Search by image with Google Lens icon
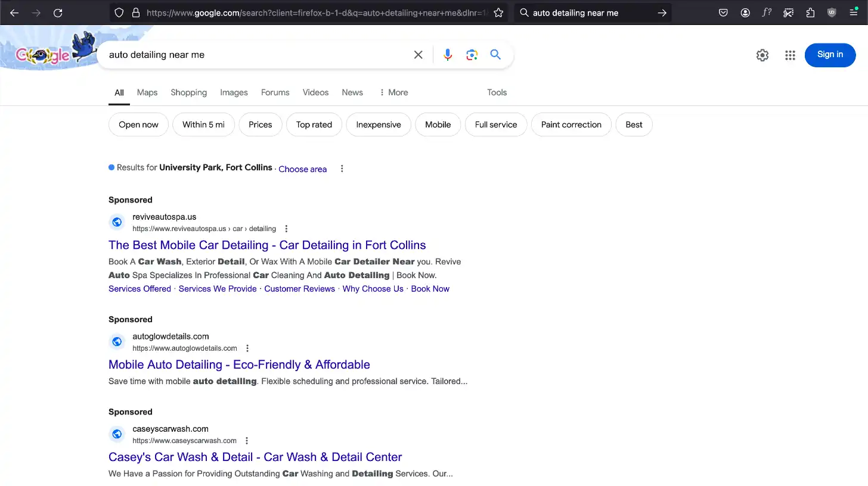Screen dimensions: 868x486 pyautogui.click(x=472, y=55)
